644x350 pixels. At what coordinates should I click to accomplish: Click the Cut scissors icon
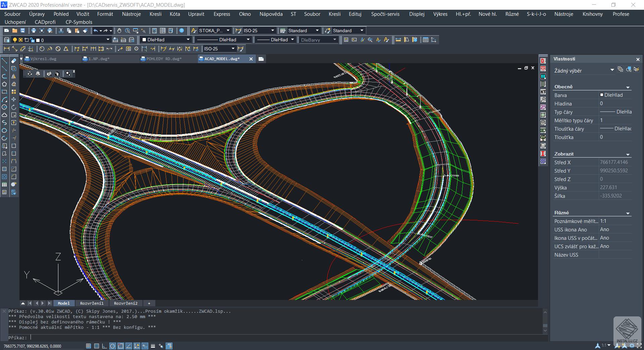(x=61, y=31)
